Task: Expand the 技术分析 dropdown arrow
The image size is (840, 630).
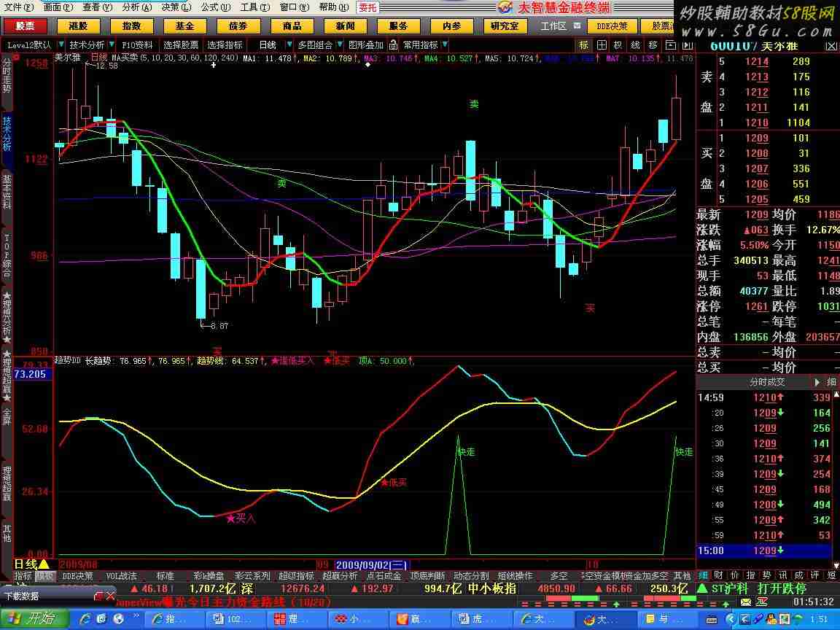Action: tap(112, 44)
